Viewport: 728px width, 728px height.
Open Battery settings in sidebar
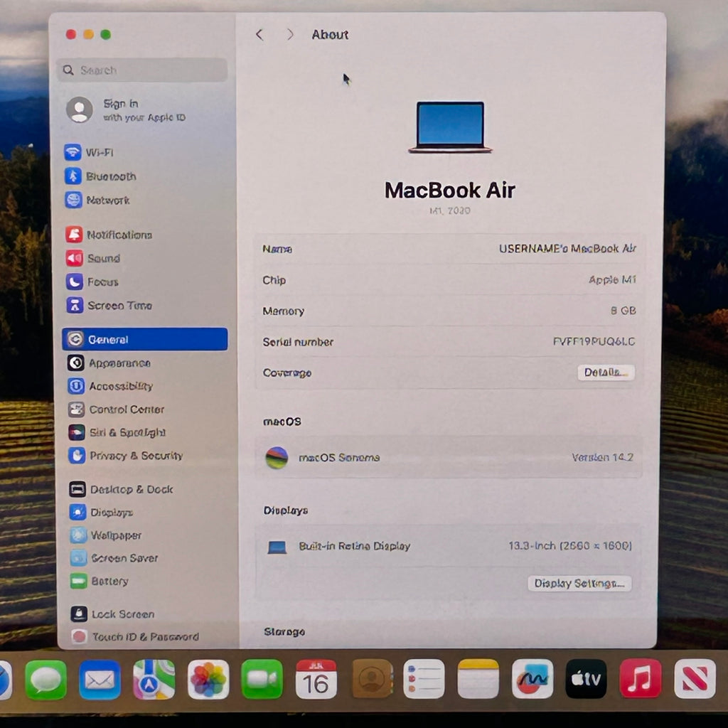(100, 582)
